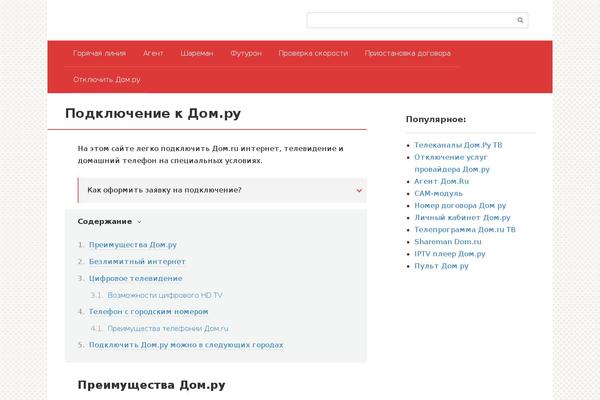
Task: Click the search magnifier icon
Action: (520, 20)
